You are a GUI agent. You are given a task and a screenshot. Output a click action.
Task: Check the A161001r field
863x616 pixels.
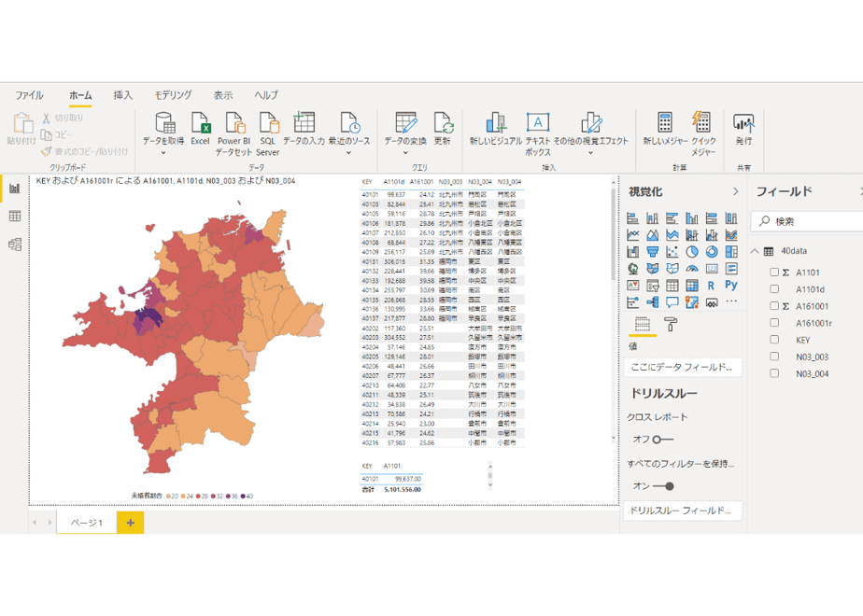(774, 323)
